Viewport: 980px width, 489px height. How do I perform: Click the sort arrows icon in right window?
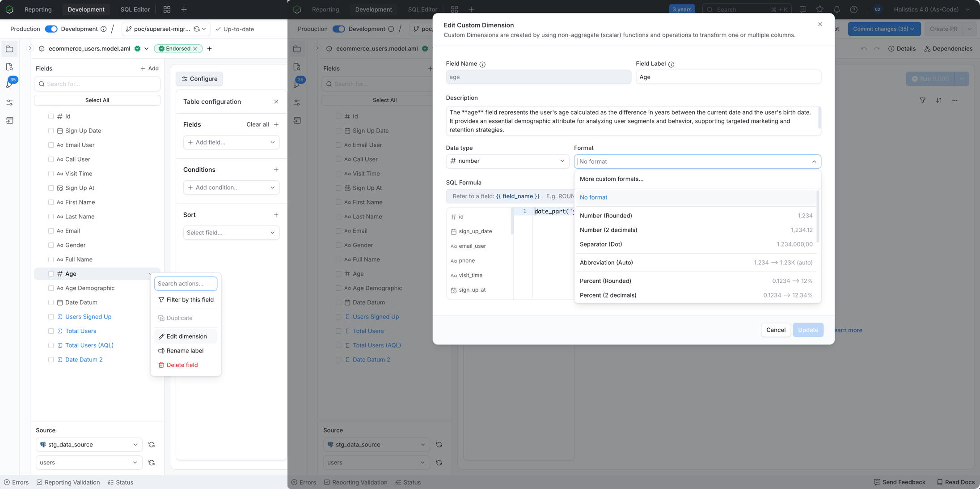pos(939,100)
